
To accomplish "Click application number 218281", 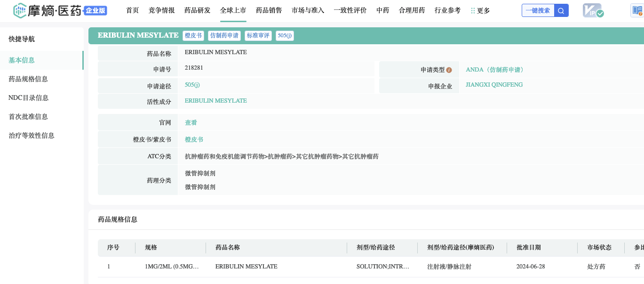I will click(x=194, y=68).
